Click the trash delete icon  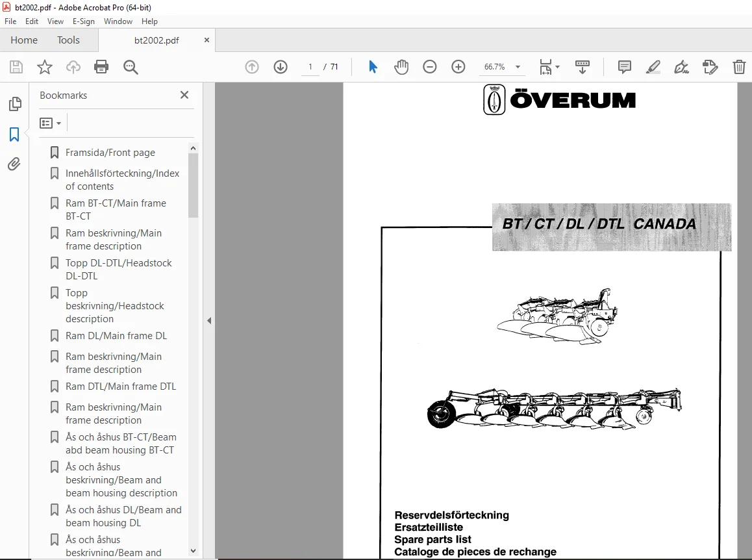point(739,67)
